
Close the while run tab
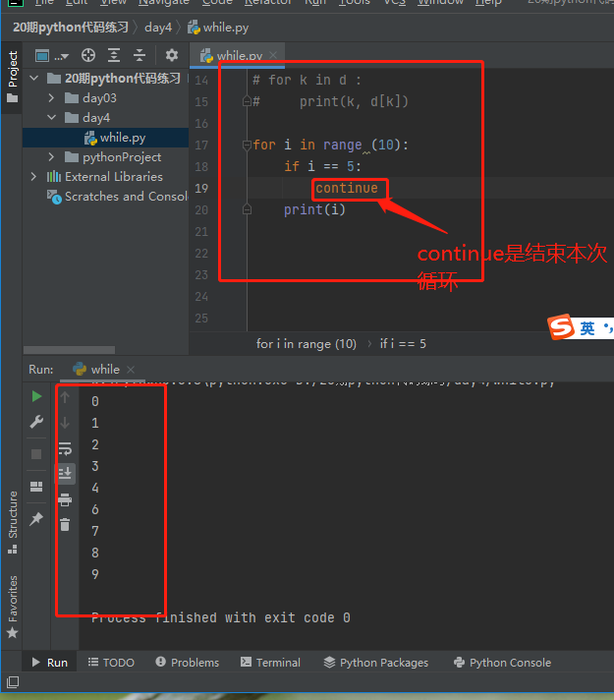(x=131, y=370)
